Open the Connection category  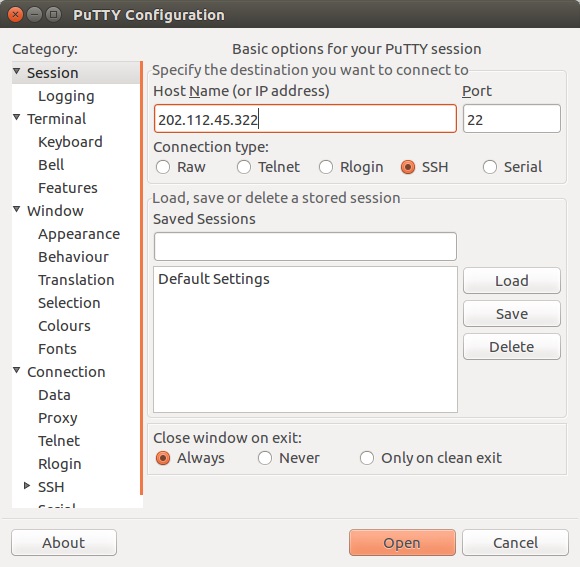(x=66, y=372)
